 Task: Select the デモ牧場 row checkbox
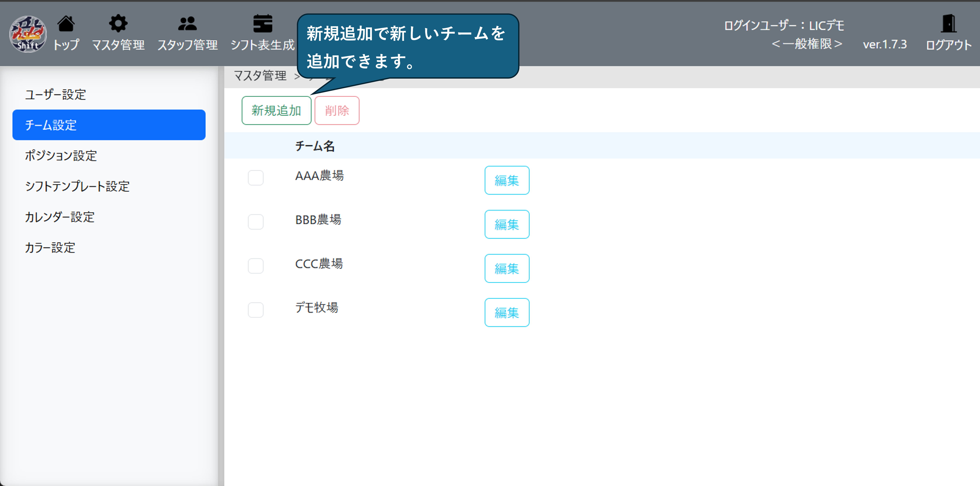tap(255, 310)
